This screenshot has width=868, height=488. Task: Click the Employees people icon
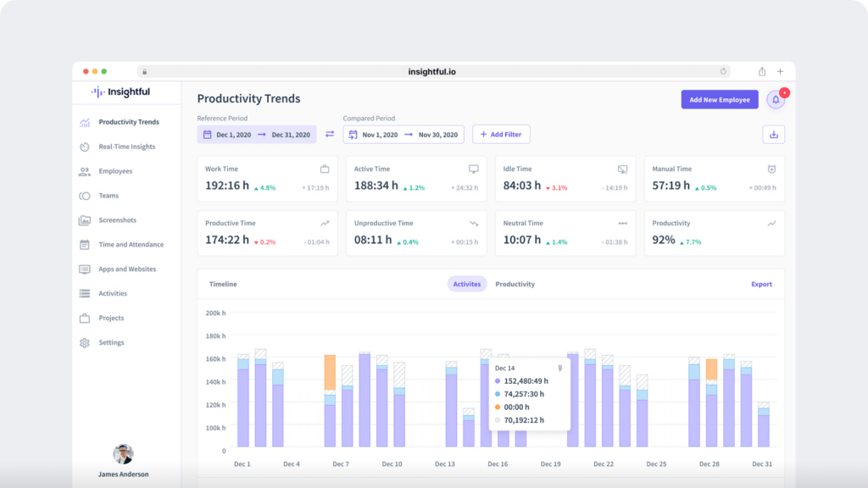click(85, 171)
